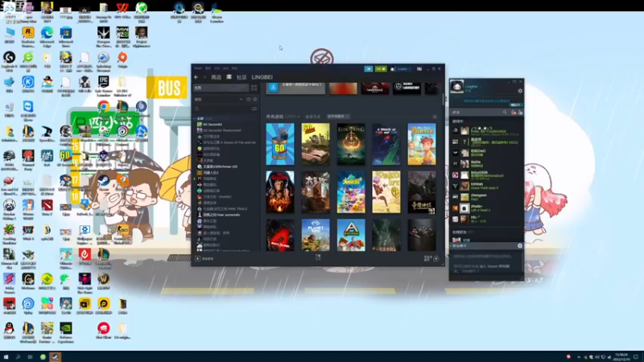
Task: Collapse the all games shelf
Action: point(435,117)
